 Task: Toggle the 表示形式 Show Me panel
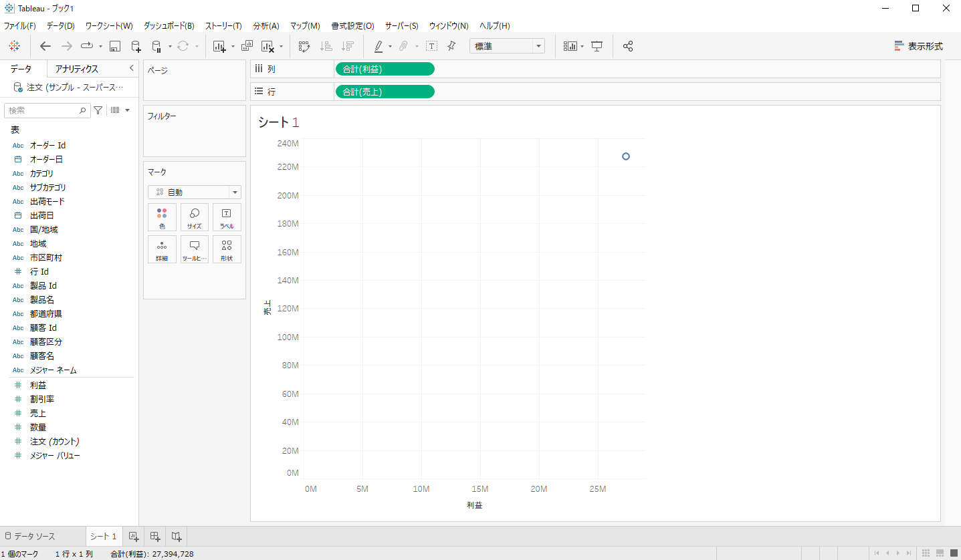tap(918, 46)
